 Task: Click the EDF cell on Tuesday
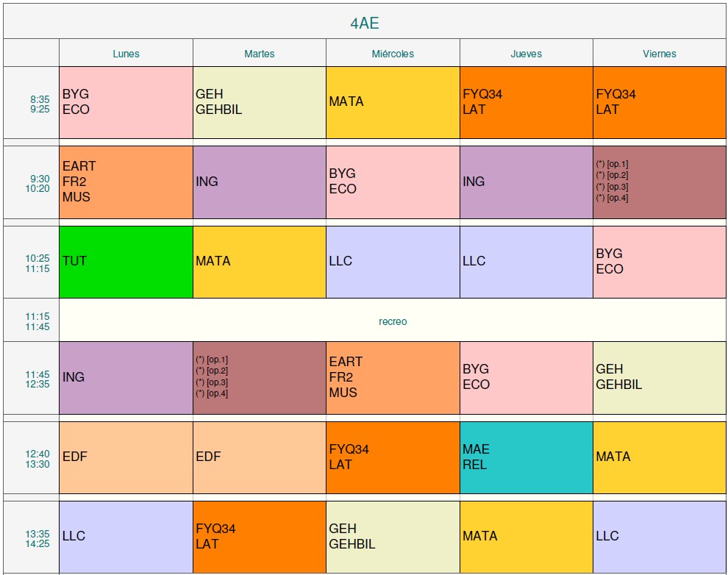click(259, 457)
